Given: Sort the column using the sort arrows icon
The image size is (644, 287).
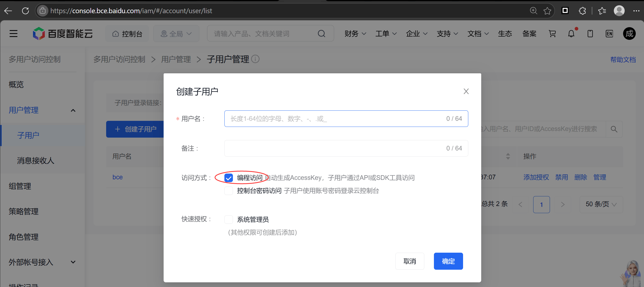Looking at the screenshot, I should coord(508,156).
